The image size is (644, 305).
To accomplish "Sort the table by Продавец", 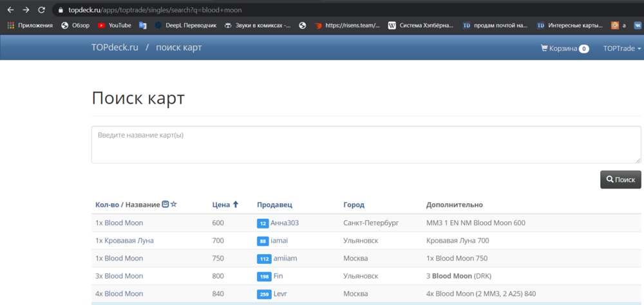I will (274, 205).
